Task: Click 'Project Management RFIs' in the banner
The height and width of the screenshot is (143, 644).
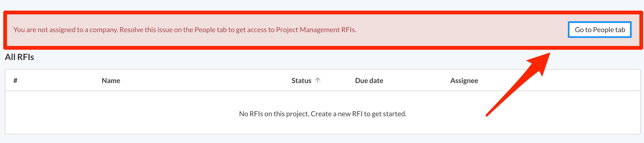Action: click(x=316, y=30)
